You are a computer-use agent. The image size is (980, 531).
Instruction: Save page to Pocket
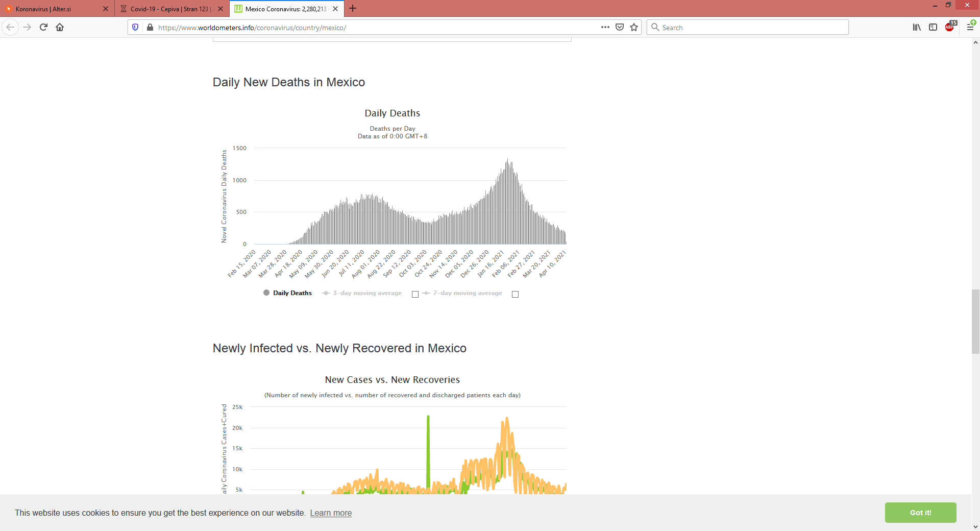click(620, 27)
